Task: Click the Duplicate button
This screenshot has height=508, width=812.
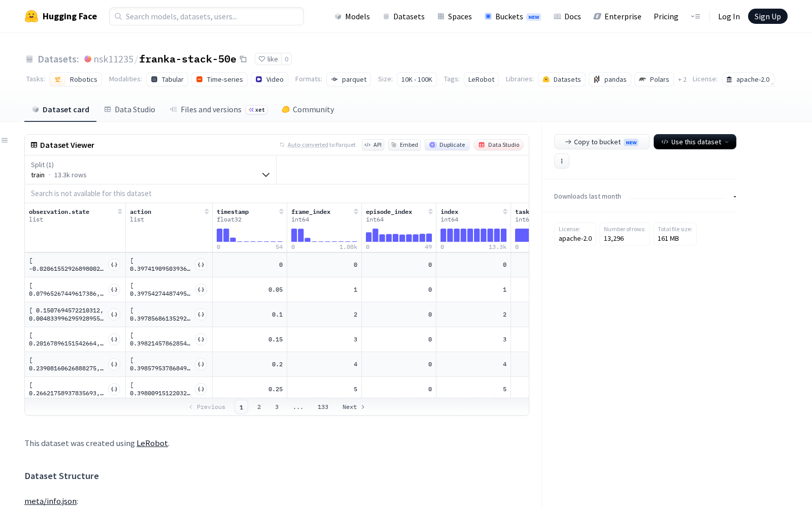Action: (447, 145)
